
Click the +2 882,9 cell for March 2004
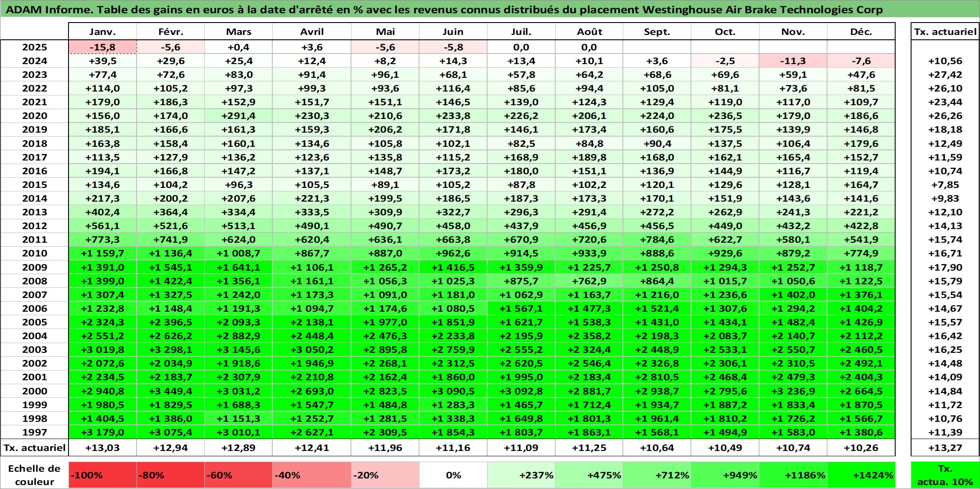coord(238,336)
